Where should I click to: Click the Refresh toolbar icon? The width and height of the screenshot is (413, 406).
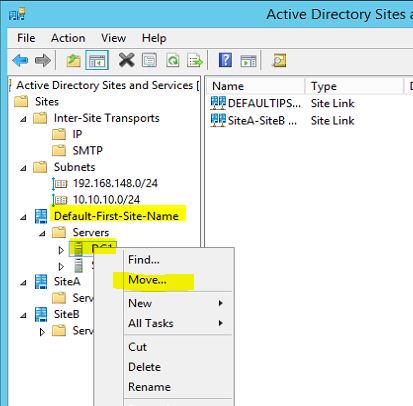click(173, 61)
